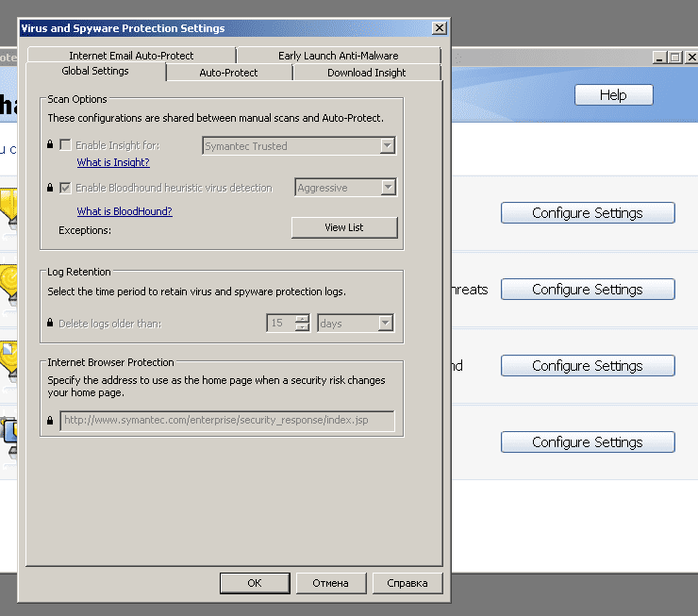Viewport: 698px width, 616px height.
Task: Switch to the Auto-Protect tab
Action: (228, 73)
